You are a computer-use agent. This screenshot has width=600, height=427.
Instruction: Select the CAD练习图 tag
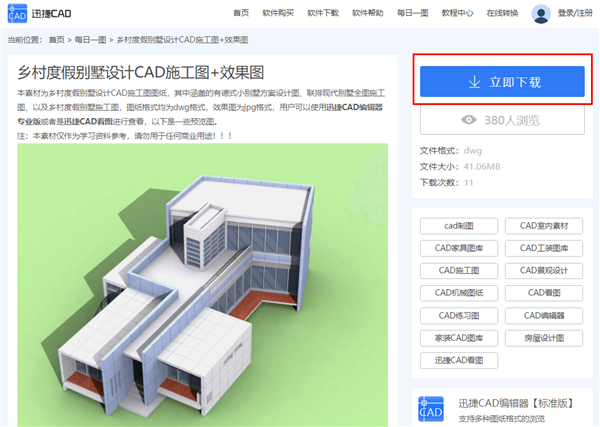tap(459, 316)
